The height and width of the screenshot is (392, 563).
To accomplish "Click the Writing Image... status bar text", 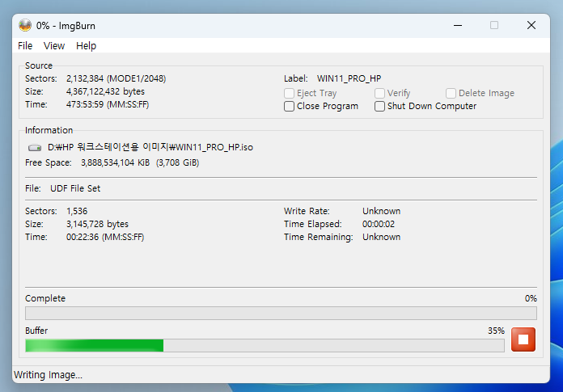I will point(48,375).
